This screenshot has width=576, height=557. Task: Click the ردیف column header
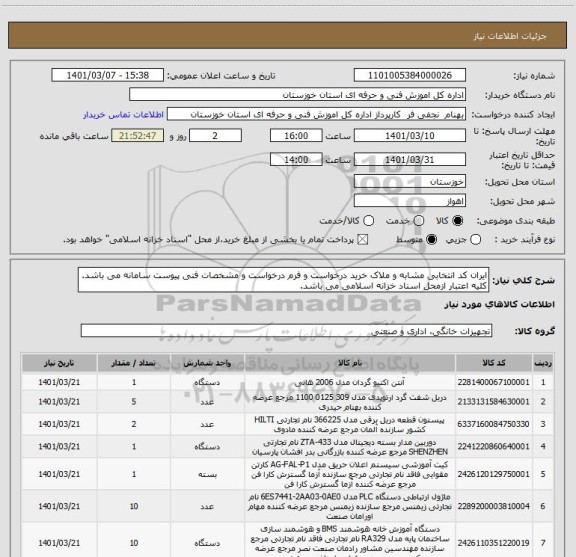click(x=543, y=363)
